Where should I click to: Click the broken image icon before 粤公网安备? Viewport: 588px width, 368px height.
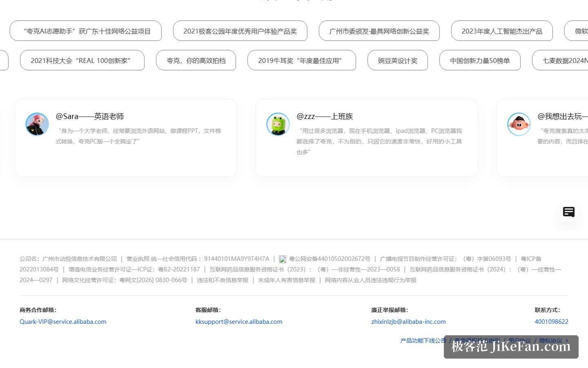tap(283, 259)
